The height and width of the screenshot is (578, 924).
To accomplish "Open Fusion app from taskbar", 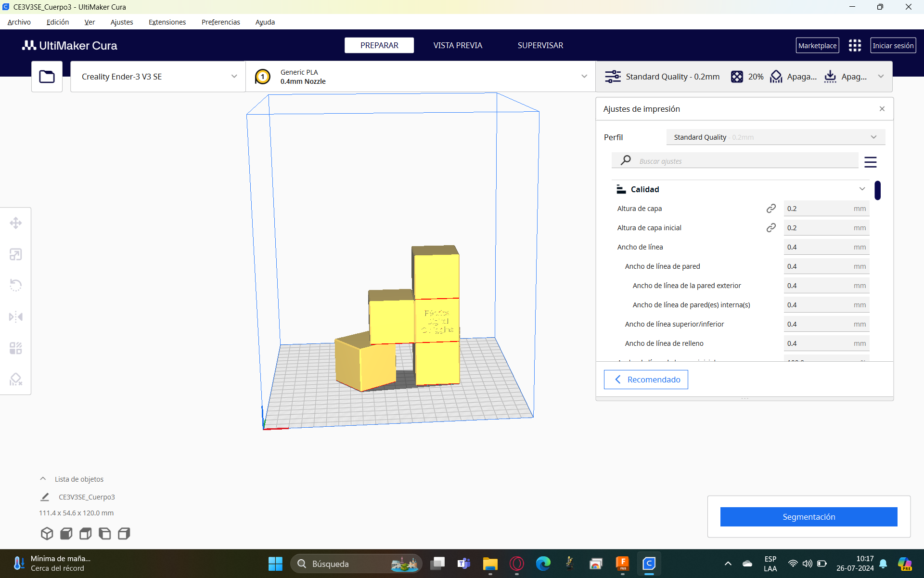I will tap(622, 564).
